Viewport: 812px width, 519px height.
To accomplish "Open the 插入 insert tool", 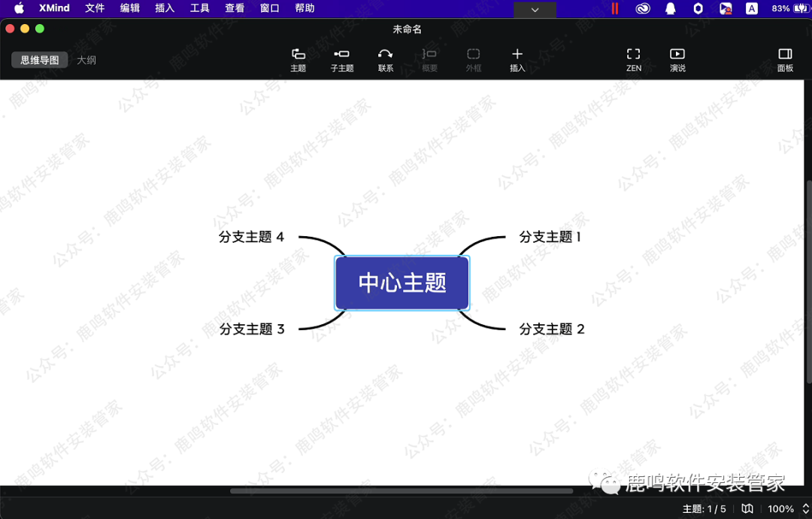I will click(517, 59).
